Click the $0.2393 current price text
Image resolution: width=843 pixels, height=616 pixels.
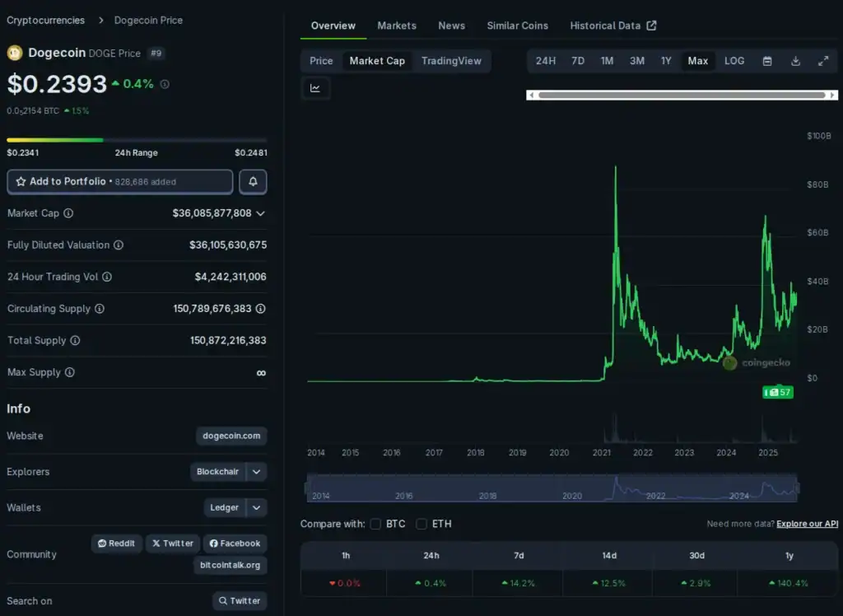(57, 84)
